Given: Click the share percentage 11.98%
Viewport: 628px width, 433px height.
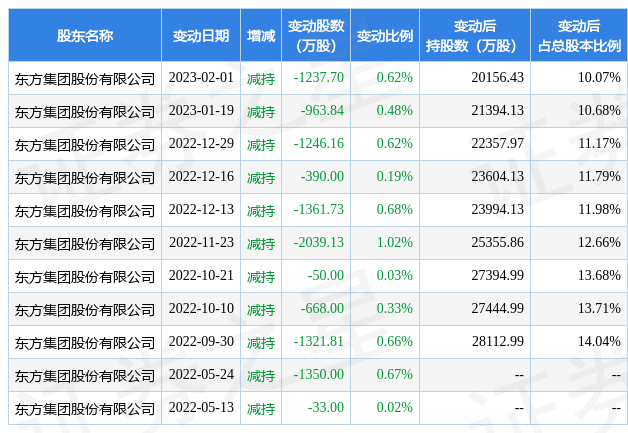Looking at the screenshot, I should [x=599, y=209].
